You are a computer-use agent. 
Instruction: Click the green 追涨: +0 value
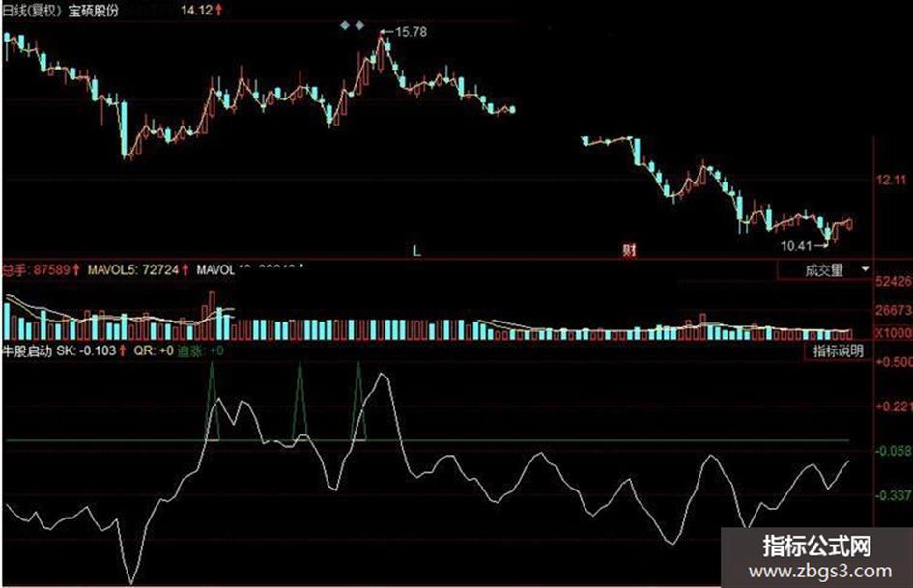pos(200,350)
